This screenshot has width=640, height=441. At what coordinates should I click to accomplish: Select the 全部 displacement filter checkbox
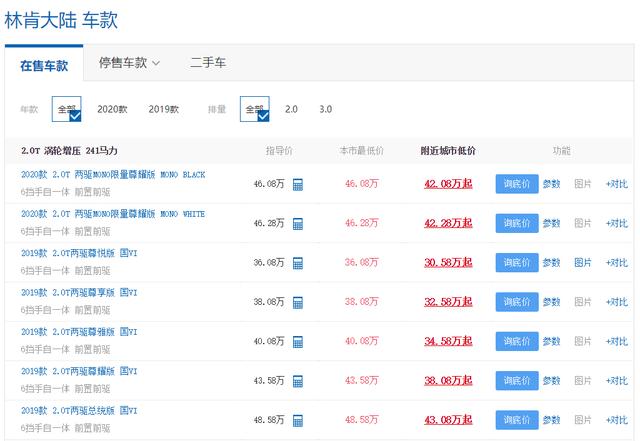[255, 109]
